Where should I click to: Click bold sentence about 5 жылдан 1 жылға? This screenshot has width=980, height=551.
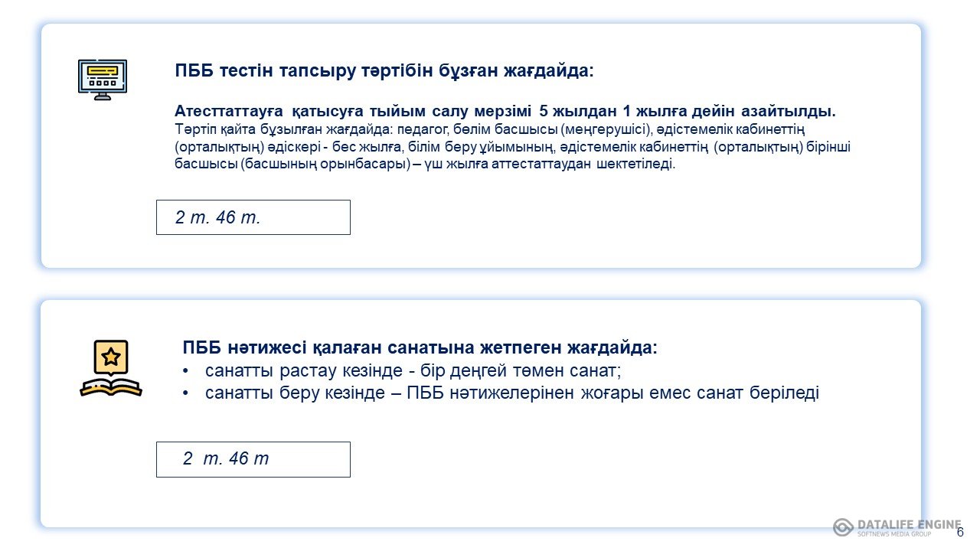505,111
